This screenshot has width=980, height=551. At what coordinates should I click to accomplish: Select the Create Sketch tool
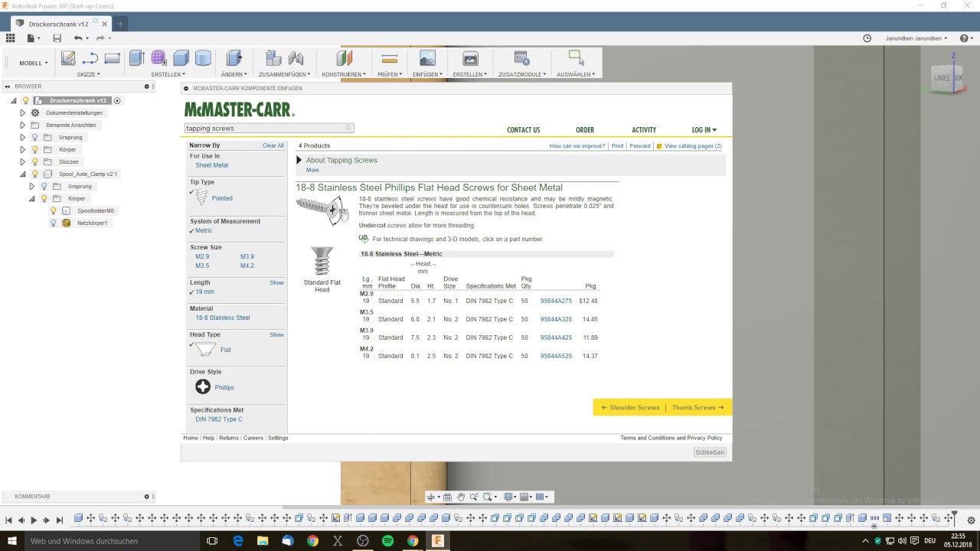pos(68,58)
